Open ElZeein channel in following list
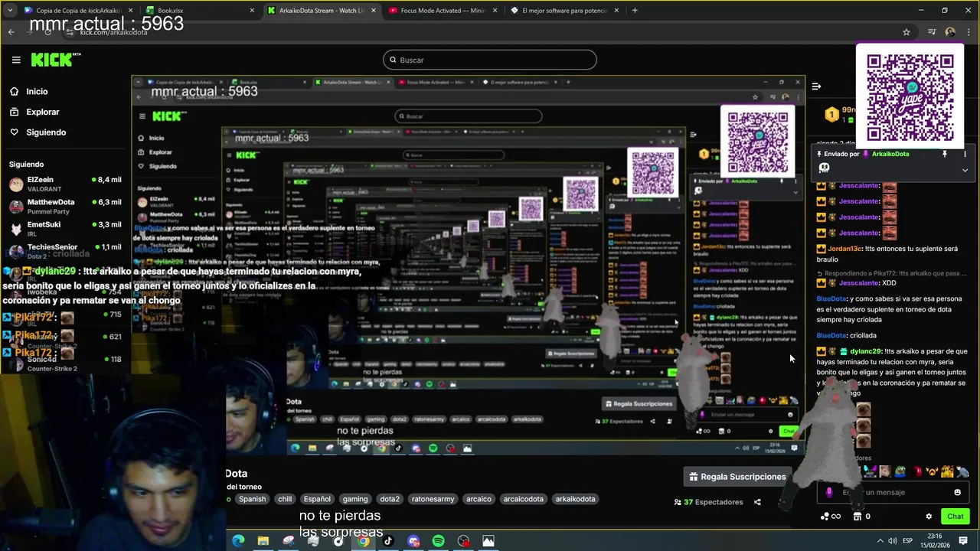This screenshot has height=551, width=980. (x=65, y=184)
